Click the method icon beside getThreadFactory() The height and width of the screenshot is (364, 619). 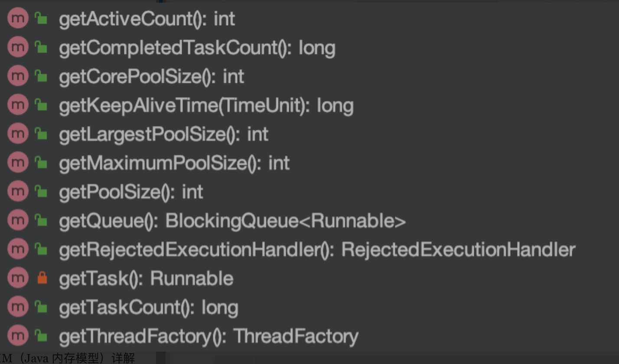click(18, 336)
